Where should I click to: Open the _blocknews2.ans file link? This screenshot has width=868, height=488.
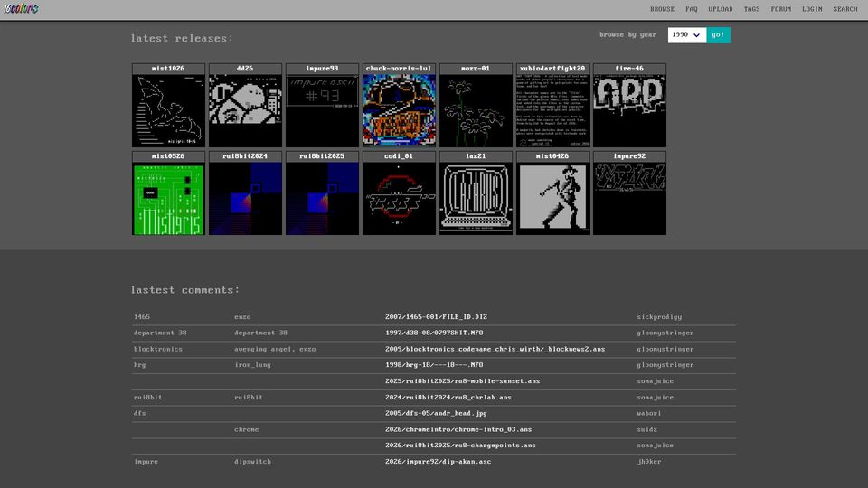495,349
